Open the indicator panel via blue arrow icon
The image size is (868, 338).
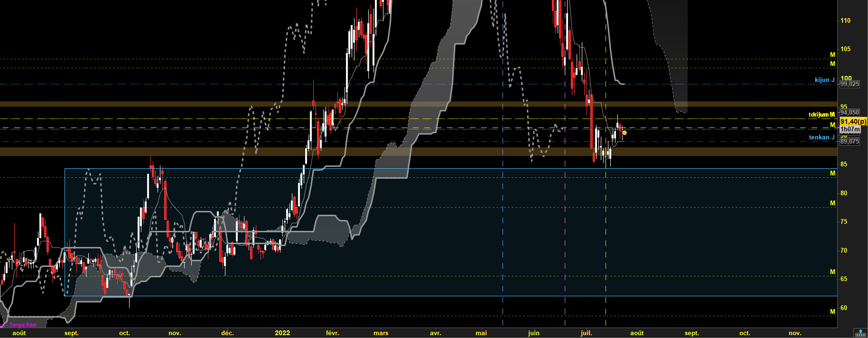click(860, 333)
